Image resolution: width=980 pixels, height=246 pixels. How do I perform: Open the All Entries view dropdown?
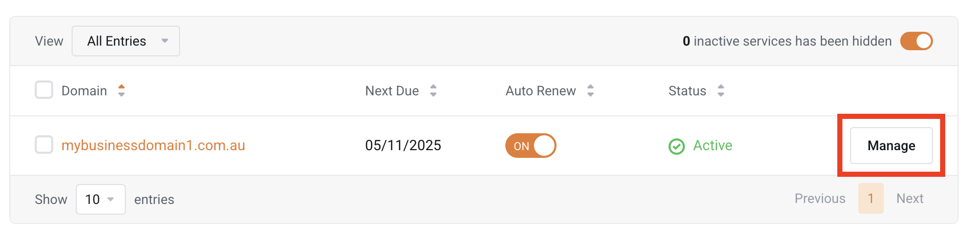(126, 41)
